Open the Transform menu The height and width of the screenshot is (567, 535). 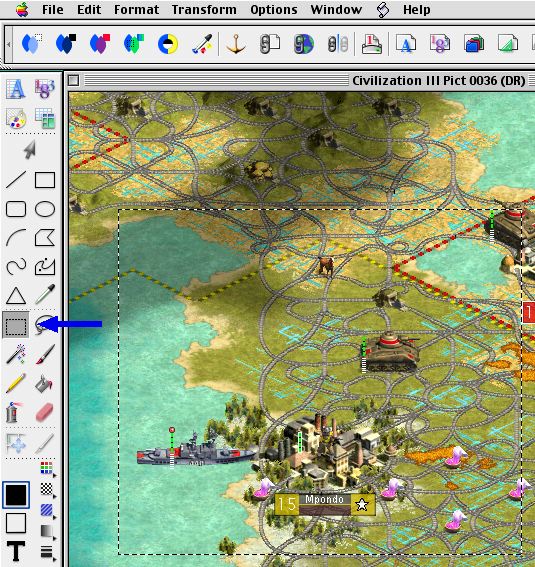point(204,9)
